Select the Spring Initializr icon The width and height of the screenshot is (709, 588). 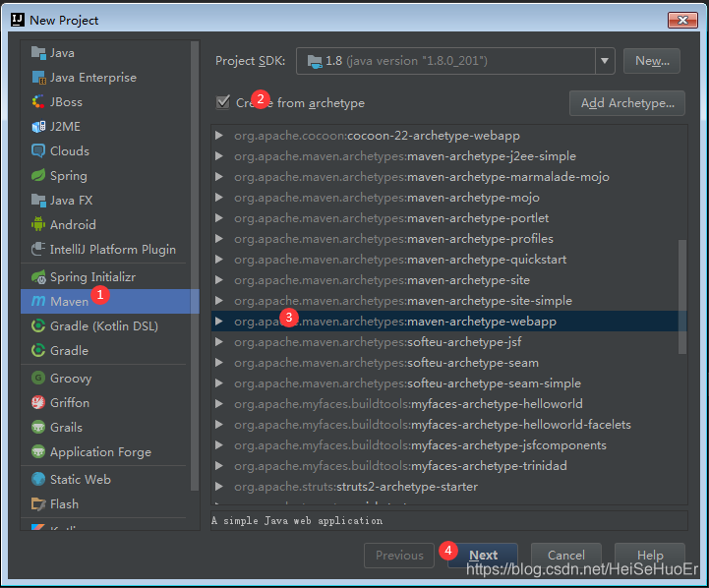pyautogui.click(x=38, y=276)
